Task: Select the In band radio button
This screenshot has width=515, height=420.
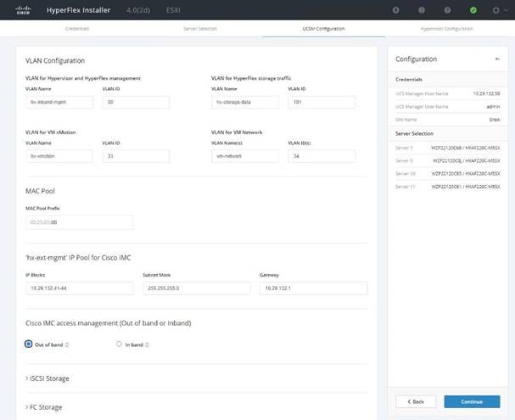Action: (x=119, y=344)
